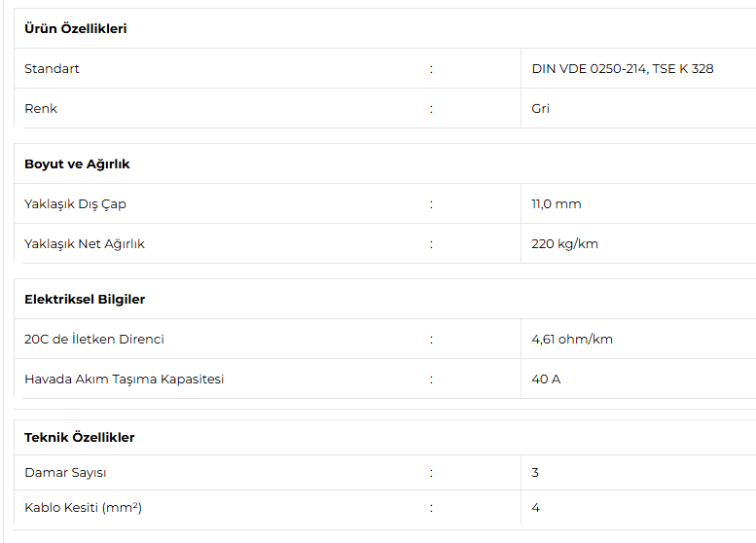Click the Yaklaşık Dış Çap label

pyautogui.click(x=75, y=204)
